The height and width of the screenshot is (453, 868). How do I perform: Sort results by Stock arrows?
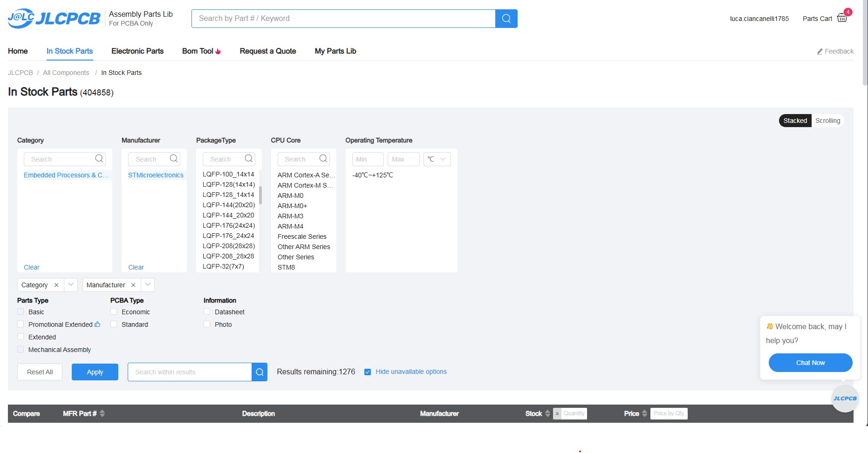click(x=547, y=413)
